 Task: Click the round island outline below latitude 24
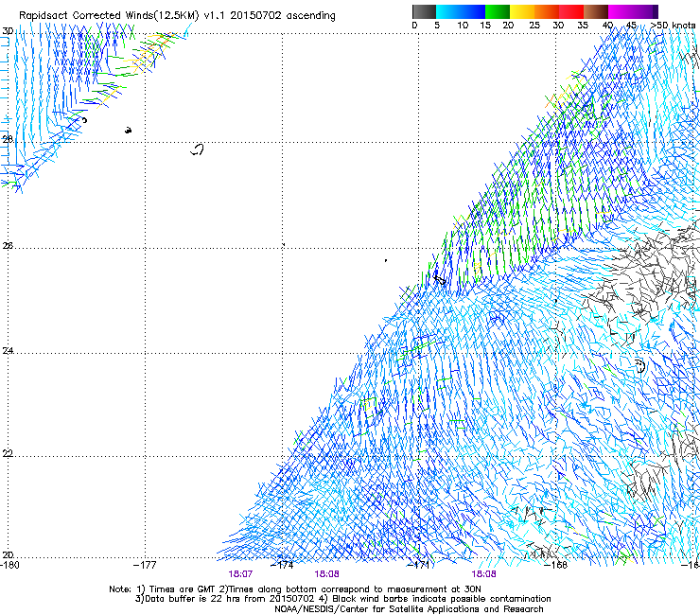pos(640,366)
